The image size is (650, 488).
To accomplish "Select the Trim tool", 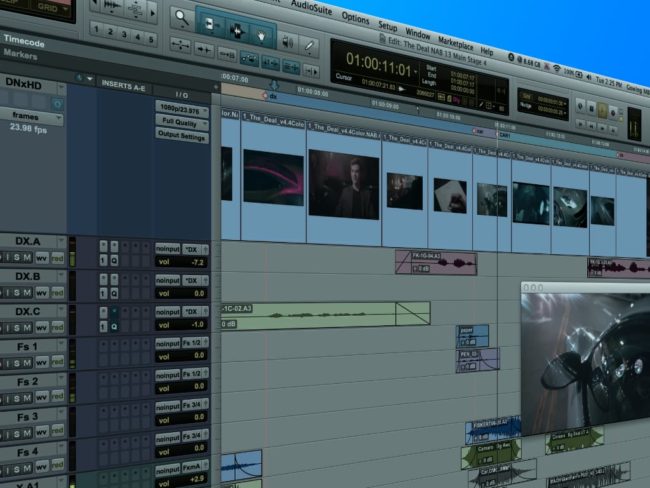I will click(210, 25).
